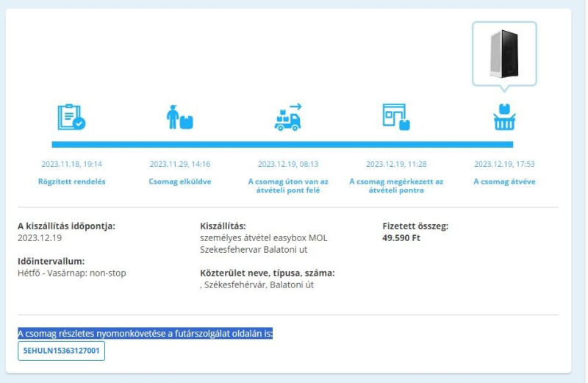This screenshot has height=383, width=588.
Task: Click the timestamp 2023.12.19, 11:28
Action: click(396, 164)
